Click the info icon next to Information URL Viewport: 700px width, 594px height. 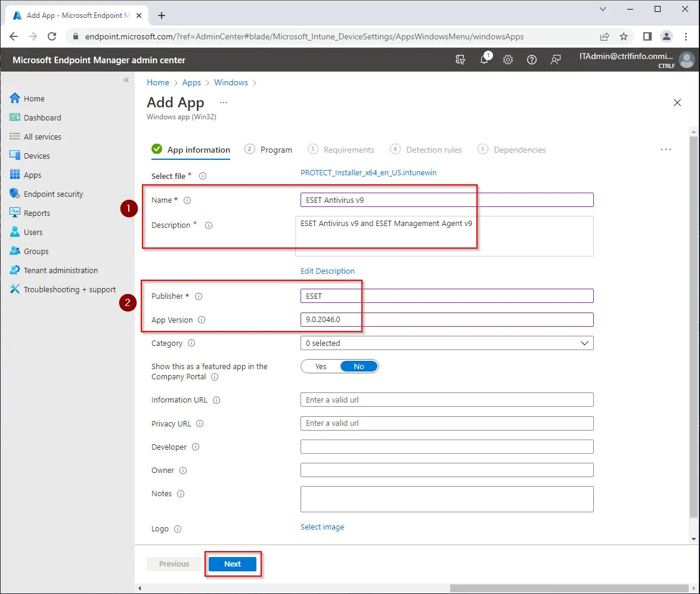click(216, 400)
